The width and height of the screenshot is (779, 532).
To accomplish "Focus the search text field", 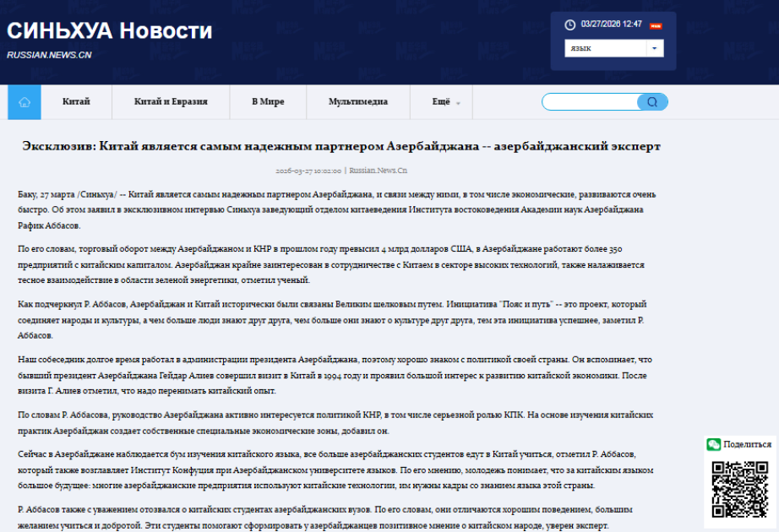I will click(x=590, y=102).
